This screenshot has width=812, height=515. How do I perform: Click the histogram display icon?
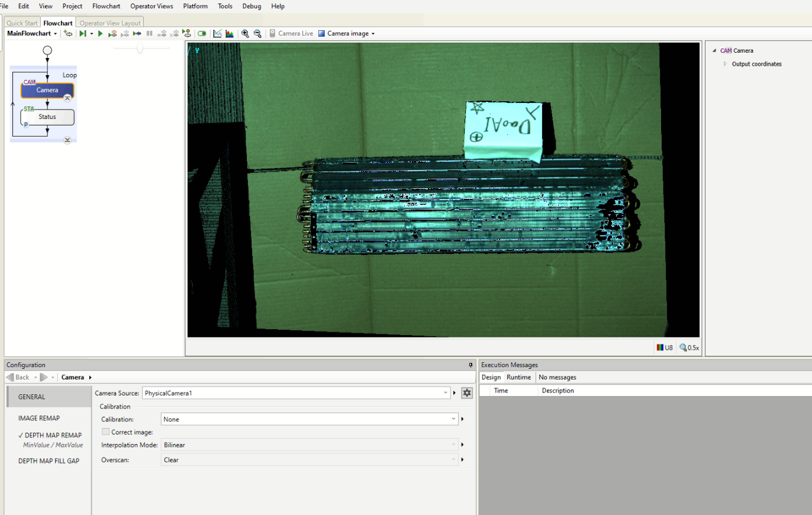coord(230,33)
